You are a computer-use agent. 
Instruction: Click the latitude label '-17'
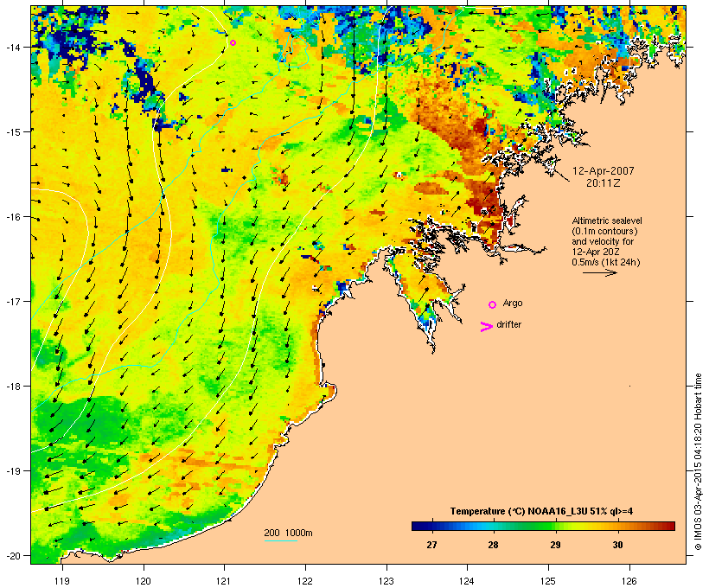click(12, 301)
